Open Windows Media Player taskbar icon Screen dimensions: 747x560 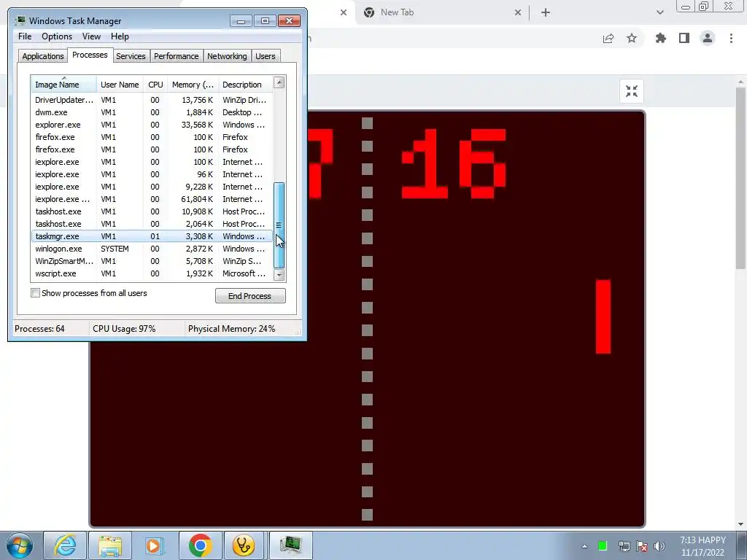(x=155, y=545)
